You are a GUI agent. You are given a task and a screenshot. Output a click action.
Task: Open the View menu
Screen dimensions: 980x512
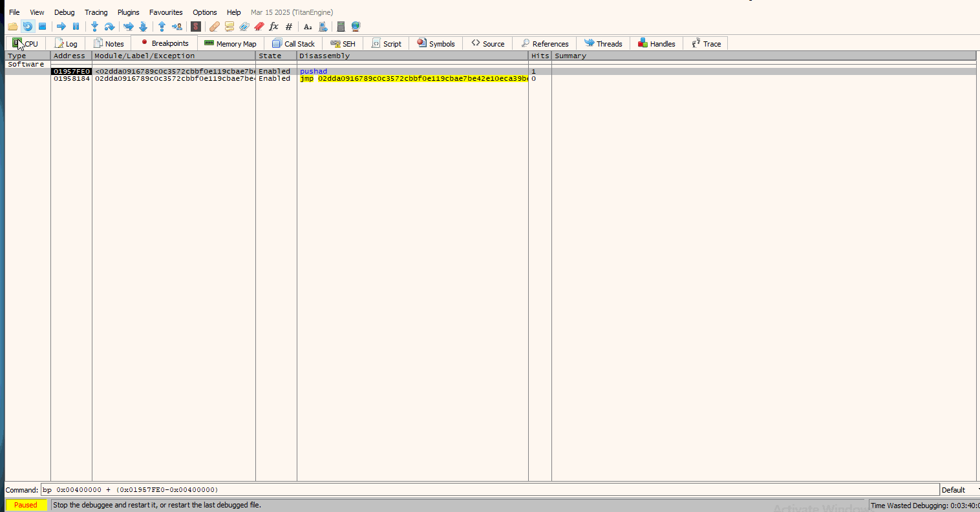click(37, 12)
